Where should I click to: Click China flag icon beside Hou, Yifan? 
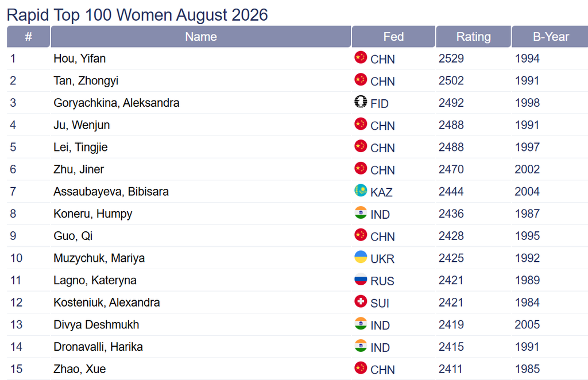coord(361,57)
